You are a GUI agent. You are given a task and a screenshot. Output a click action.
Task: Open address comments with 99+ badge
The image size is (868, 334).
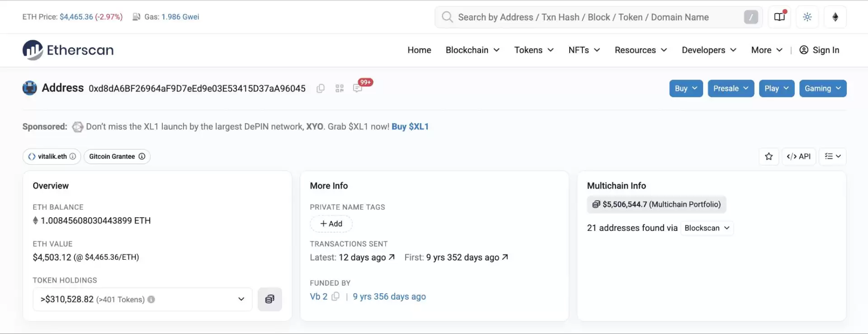(x=358, y=88)
